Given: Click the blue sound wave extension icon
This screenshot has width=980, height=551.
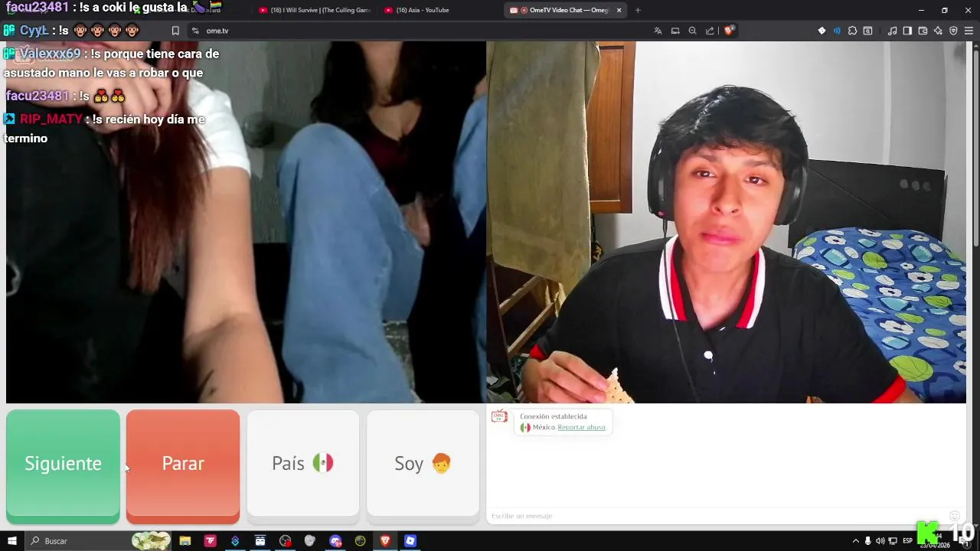Looking at the screenshot, I should [837, 31].
